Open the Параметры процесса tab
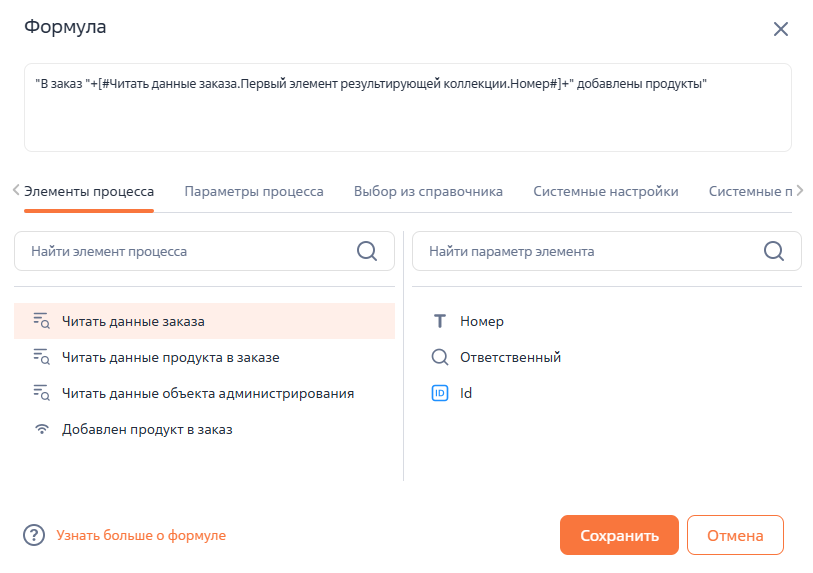The width and height of the screenshot is (813, 573). point(254,191)
